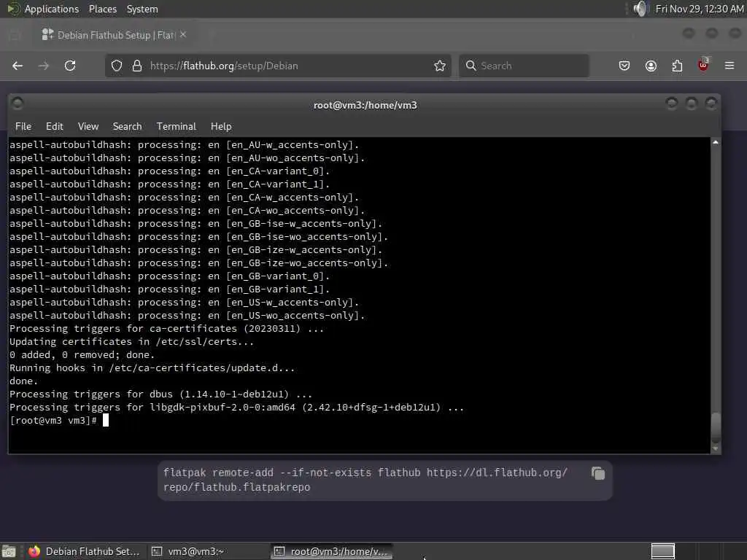Screen dimensions: 747x560
Task: Click the libgdk-pixbuf triggers line
Action: pyautogui.click(x=237, y=408)
